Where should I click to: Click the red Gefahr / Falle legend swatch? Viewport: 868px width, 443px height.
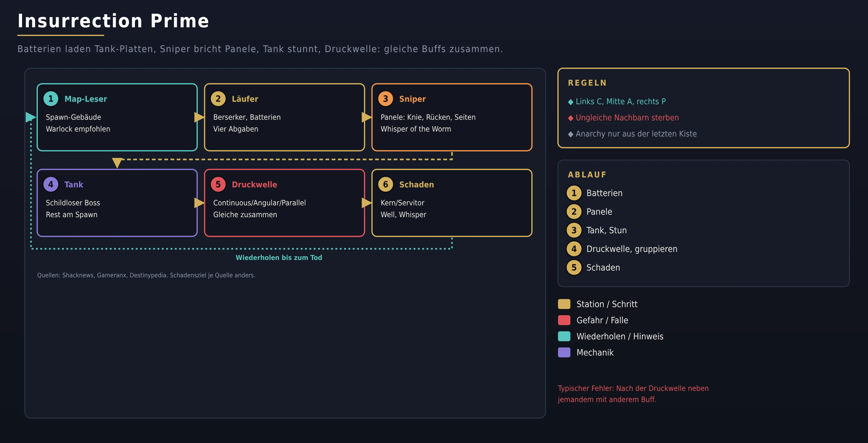point(564,320)
